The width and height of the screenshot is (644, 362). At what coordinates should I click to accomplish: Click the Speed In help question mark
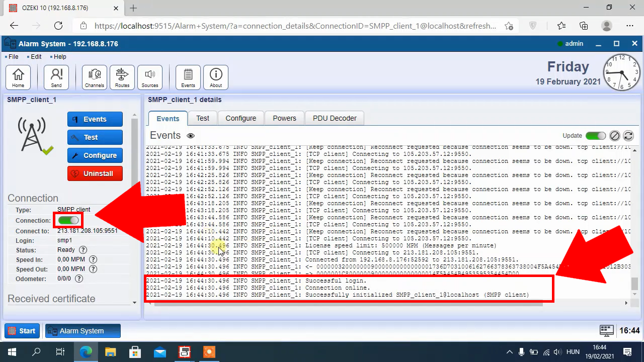pos(93,259)
